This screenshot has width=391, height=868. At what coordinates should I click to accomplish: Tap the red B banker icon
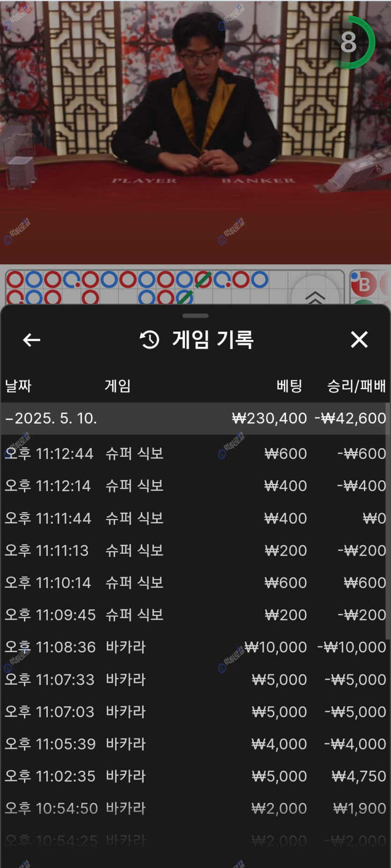tap(364, 284)
